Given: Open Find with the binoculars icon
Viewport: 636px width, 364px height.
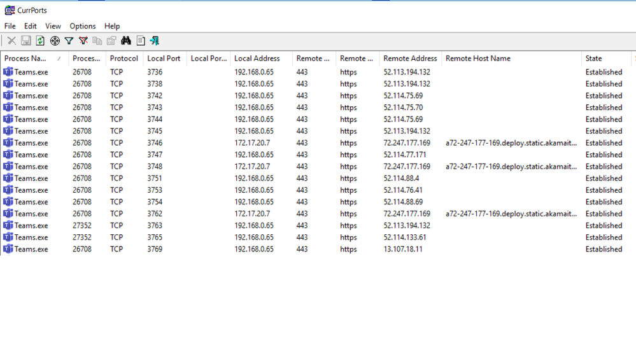Looking at the screenshot, I should [x=126, y=41].
